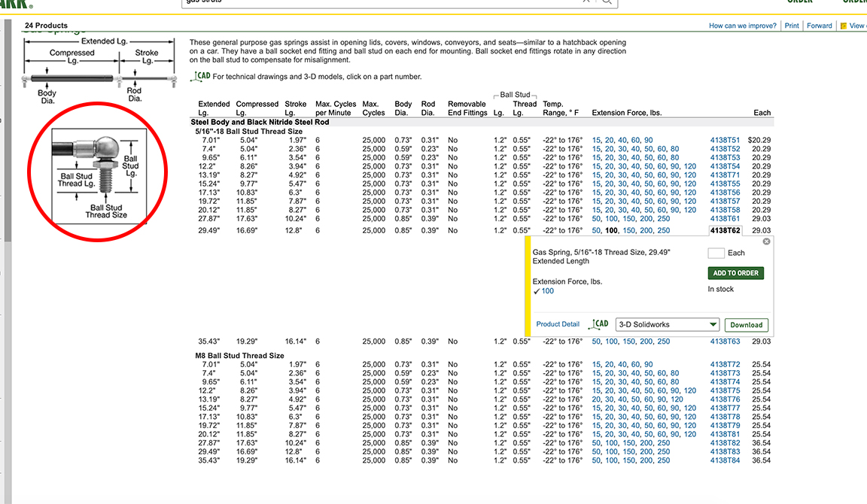Open part number 4138T63
867x504 pixels.
click(724, 342)
